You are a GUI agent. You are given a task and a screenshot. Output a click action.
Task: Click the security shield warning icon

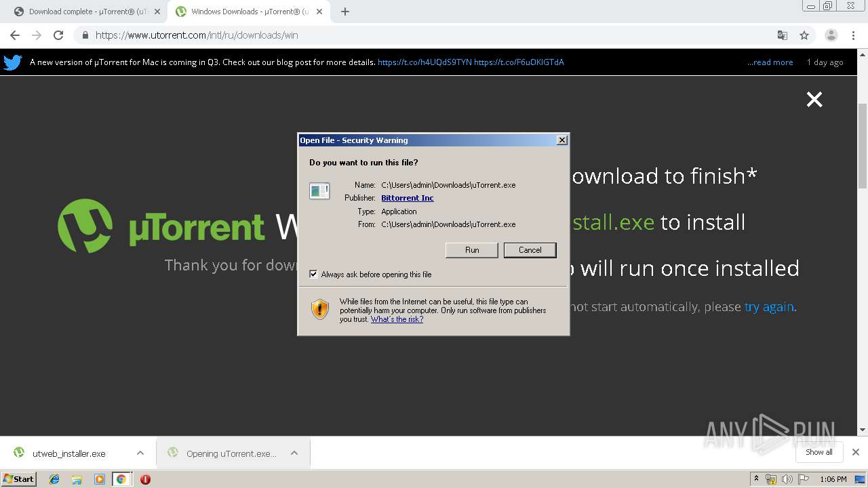click(x=320, y=310)
